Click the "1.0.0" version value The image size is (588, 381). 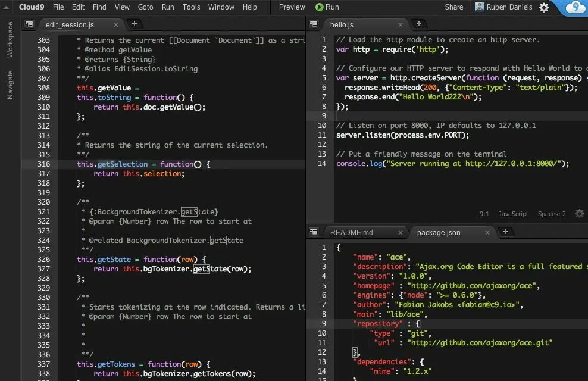[x=413, y=276]
